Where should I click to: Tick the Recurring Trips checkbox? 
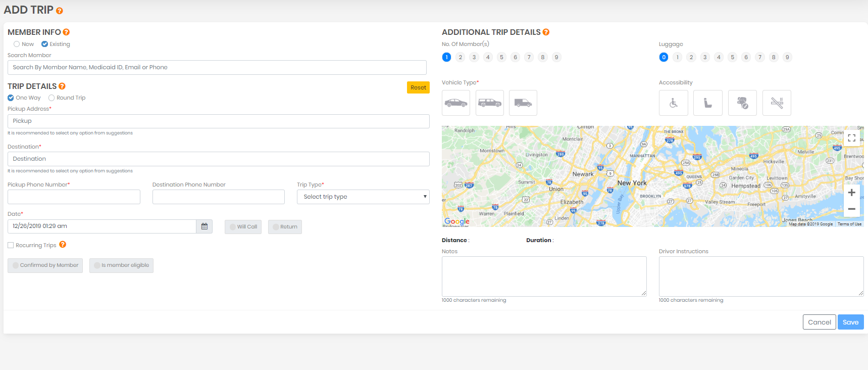[x=11, y=246]
